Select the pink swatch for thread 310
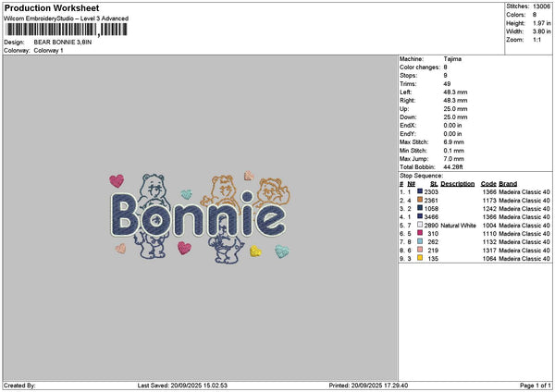The height and width of the screenshot is (392, 555). click(420, 233)
